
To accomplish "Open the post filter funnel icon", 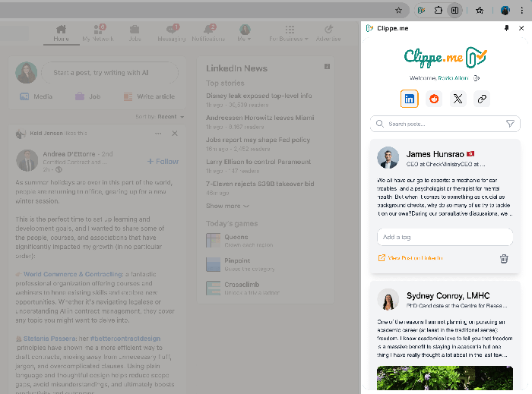I will (510, 124).
